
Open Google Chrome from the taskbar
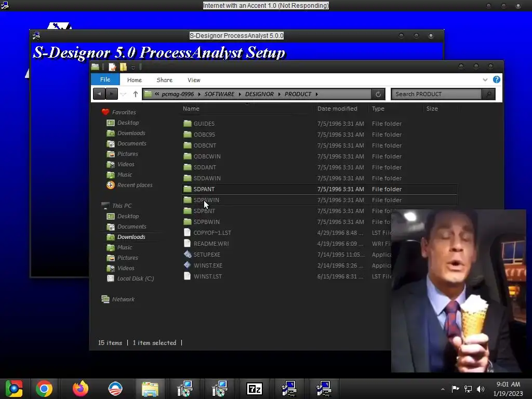(44, 389)
